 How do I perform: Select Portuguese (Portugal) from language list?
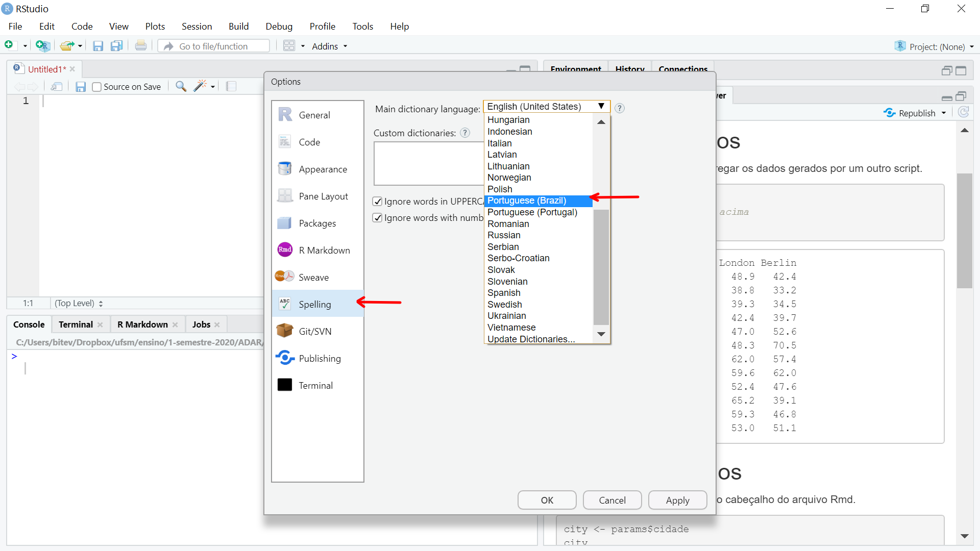pyautogui.click(x=538, y=212)
